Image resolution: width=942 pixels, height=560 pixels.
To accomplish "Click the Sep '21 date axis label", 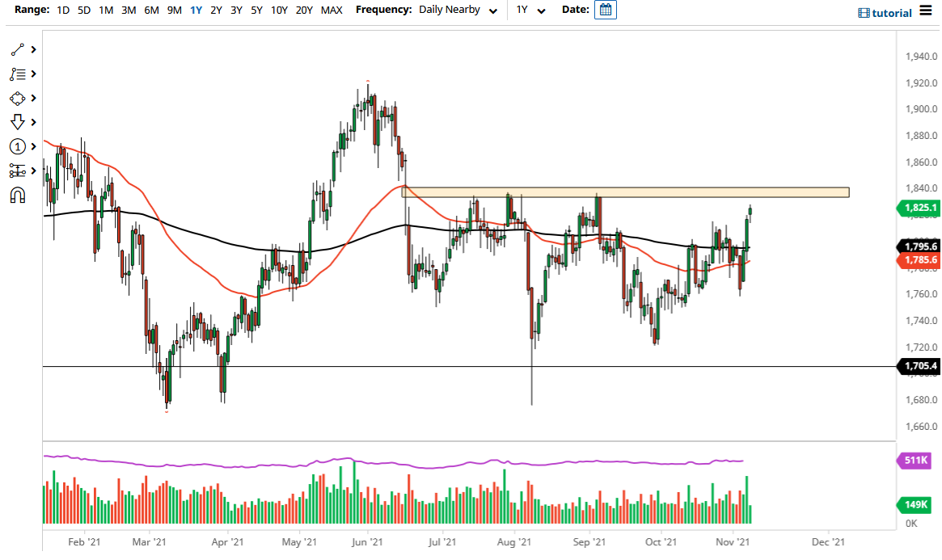I will pos(589,542).
